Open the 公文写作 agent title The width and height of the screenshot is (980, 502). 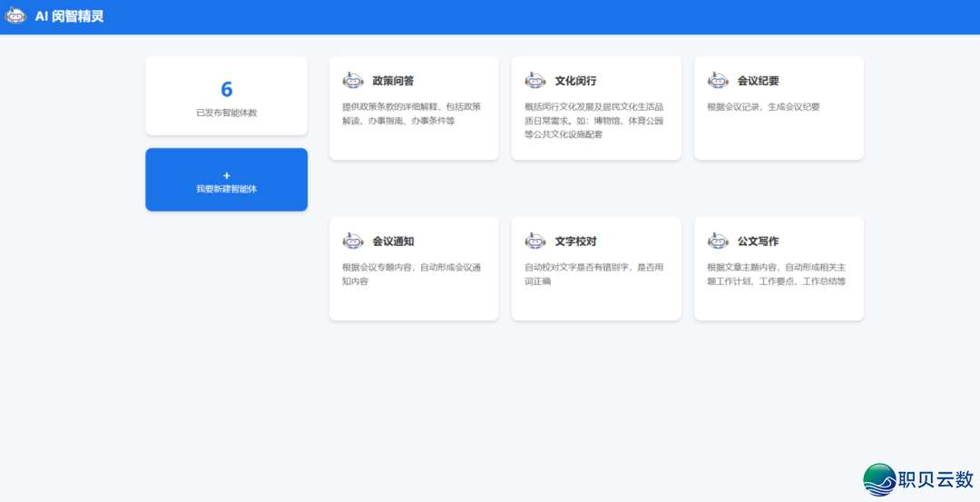[758, 241]
